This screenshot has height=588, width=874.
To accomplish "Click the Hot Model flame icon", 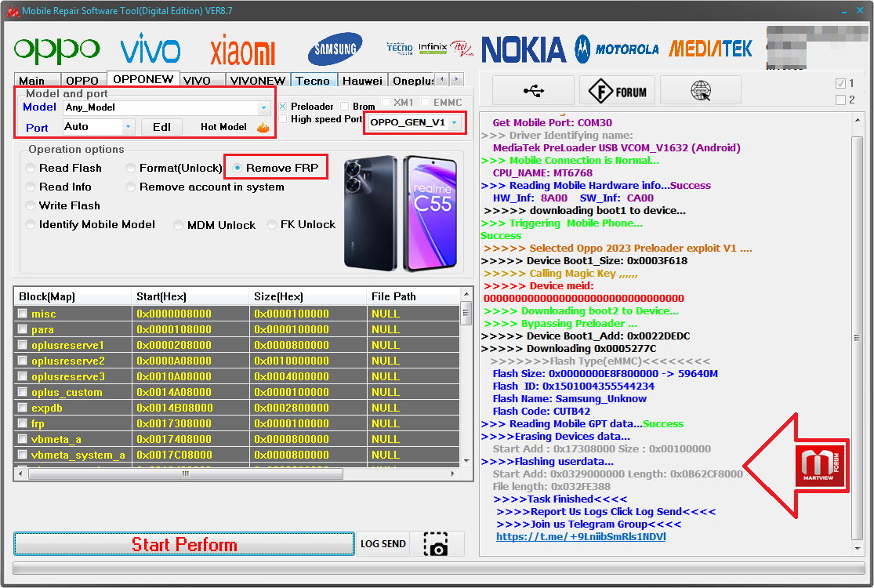I will click(263, 128).
